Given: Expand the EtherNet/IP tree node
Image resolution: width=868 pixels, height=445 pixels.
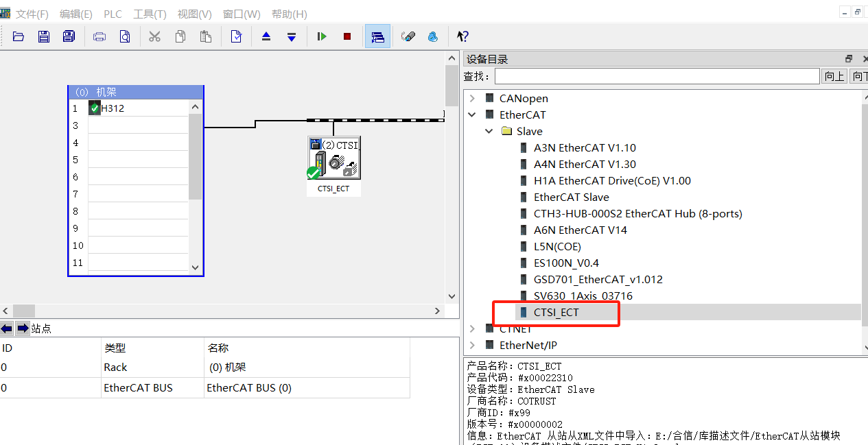Looking at the screenshot, I should [472, 346].
